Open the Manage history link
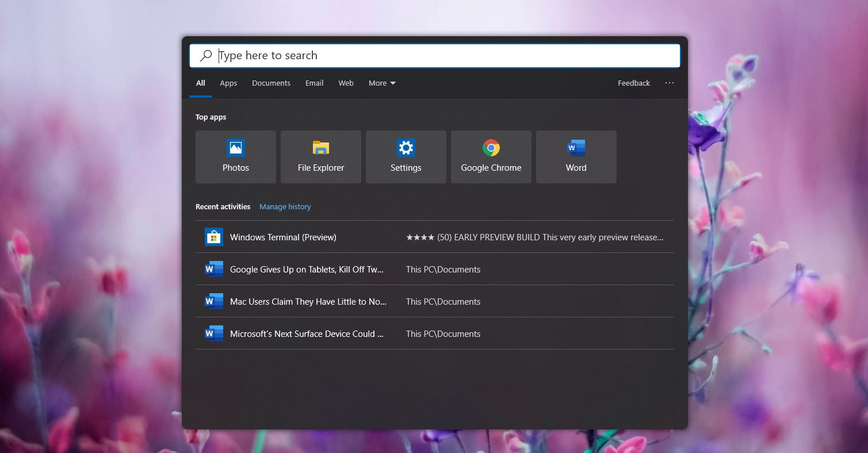 coord(285,206)
